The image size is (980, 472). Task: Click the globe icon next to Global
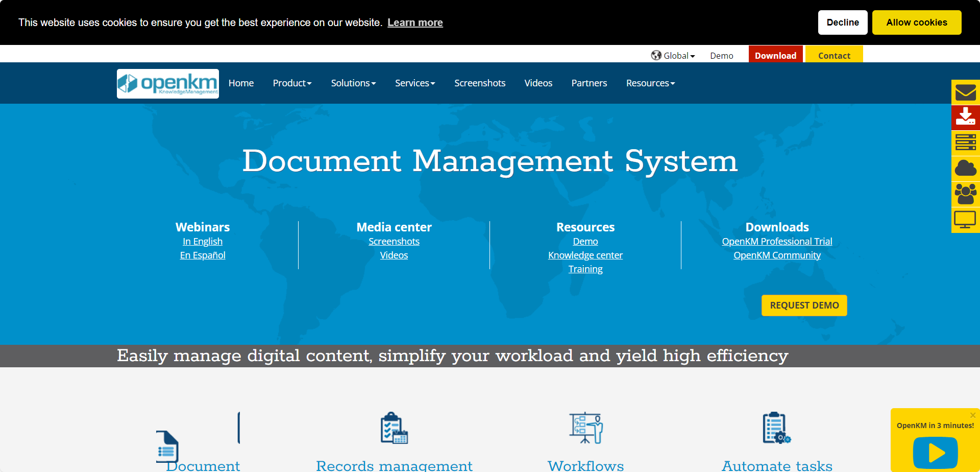656,55
